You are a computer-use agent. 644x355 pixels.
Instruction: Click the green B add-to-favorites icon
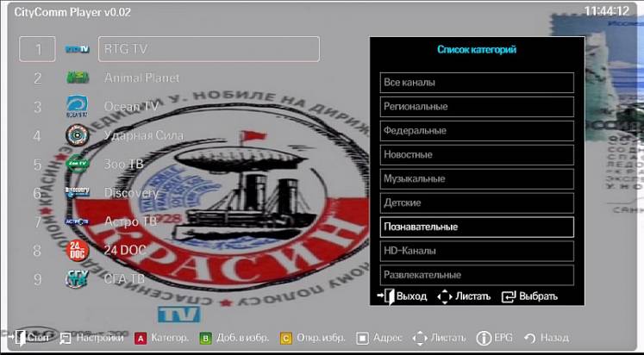[206, 339]
